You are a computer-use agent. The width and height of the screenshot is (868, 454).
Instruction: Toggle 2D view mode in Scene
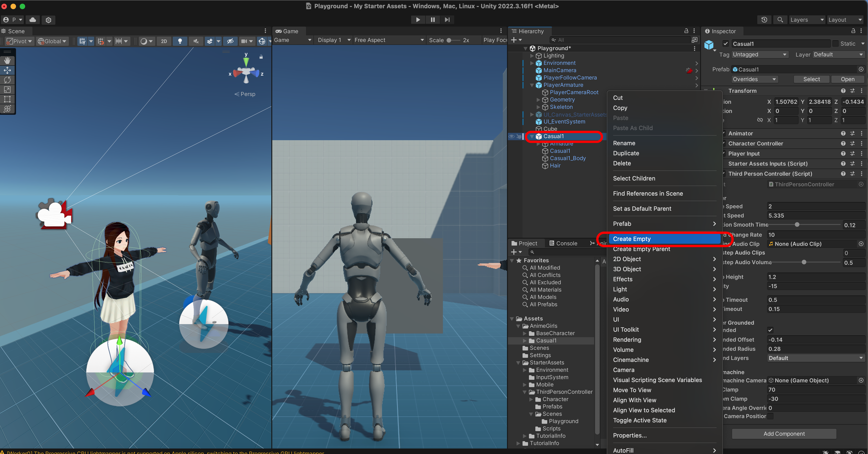tap(164, 41)
